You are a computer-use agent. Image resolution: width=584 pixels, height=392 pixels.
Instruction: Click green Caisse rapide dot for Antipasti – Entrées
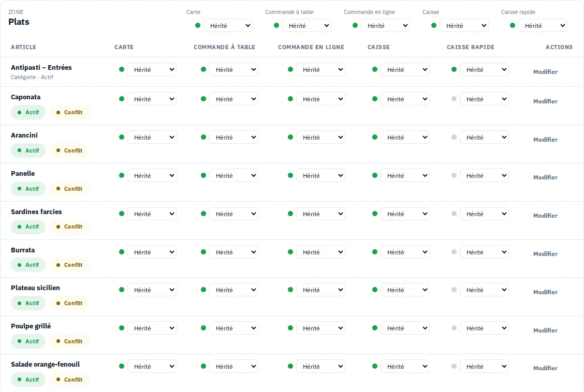coord(454,69)
